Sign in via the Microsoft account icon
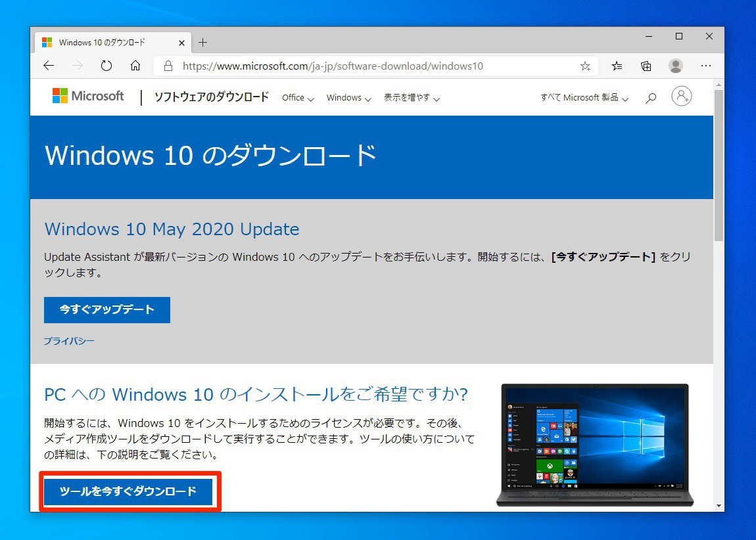756x540 pixels. click(682, 97)
